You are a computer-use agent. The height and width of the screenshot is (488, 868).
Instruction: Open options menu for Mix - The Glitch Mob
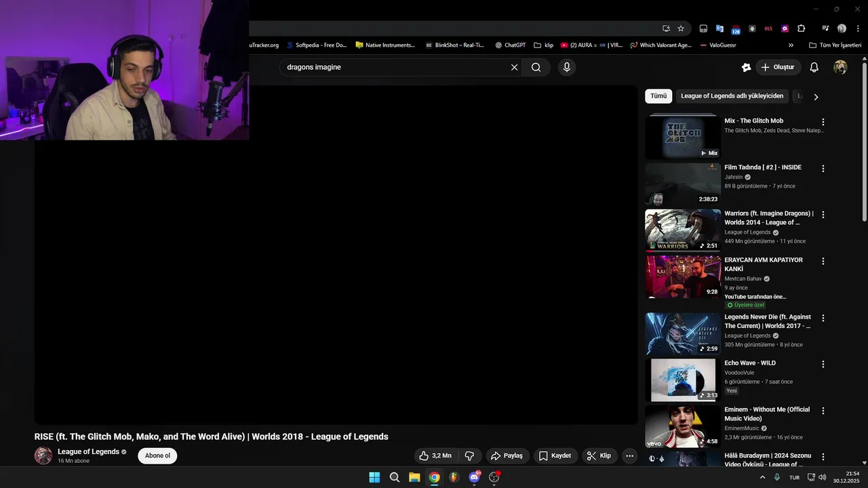[x=823, y=122]
